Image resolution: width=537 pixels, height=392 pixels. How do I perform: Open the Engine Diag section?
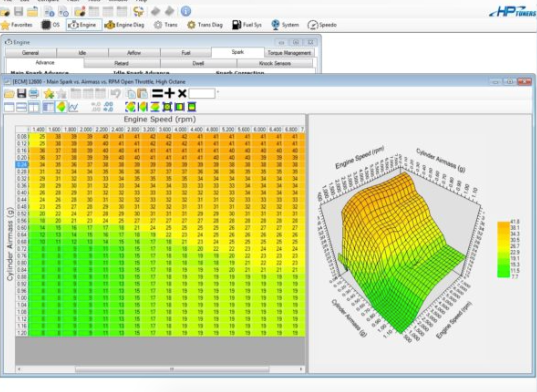(x=124, y=25)
